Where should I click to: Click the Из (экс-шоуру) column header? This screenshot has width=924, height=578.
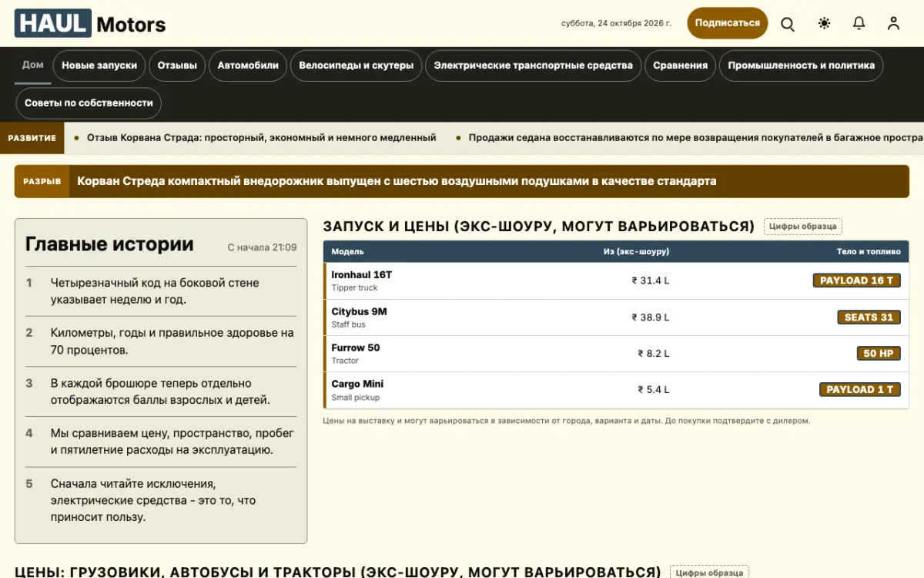[636, 251]
